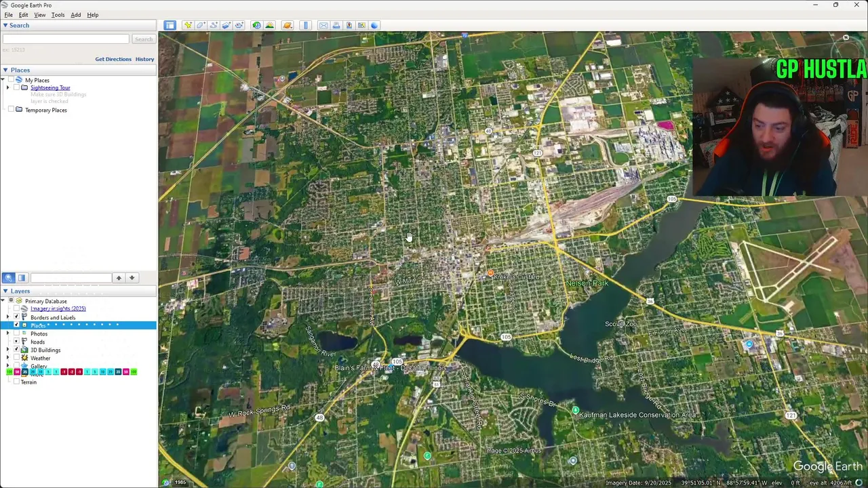The height and width of the screenshot is (488, 868).
Task: Click the blue marker near the airport highway
Action: point(749,344)
